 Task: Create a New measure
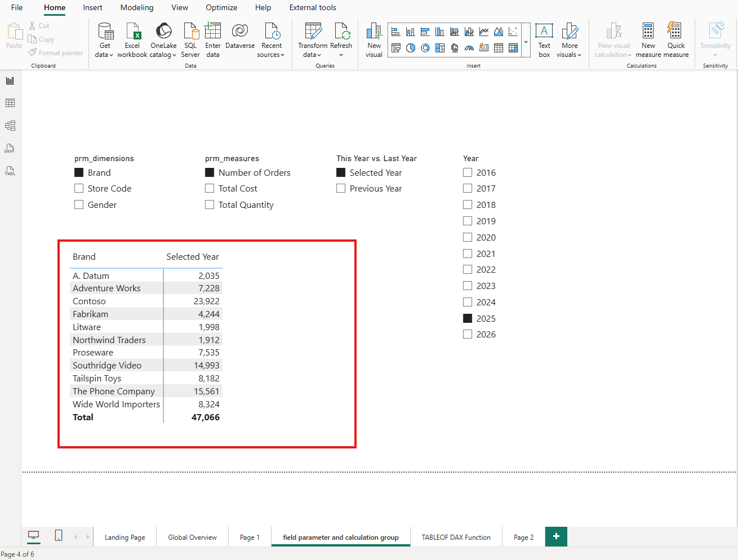tap(648, 40)
